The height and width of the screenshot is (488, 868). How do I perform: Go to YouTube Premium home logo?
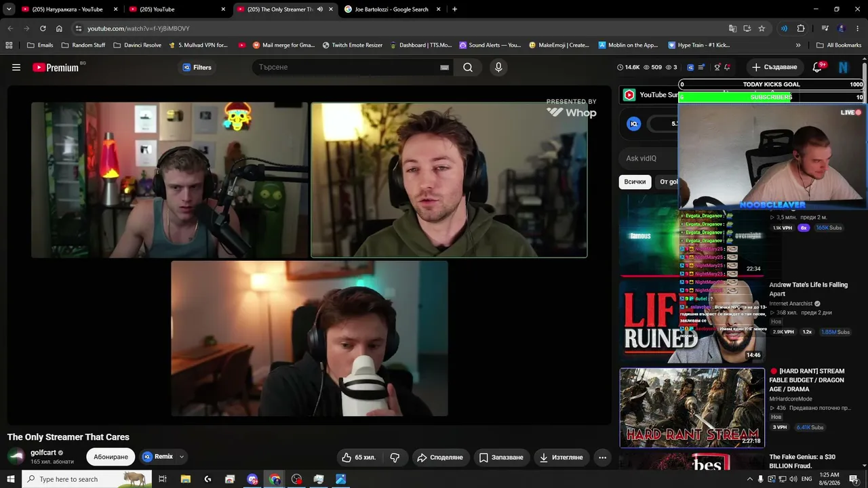pyautogui.click(x=57, y=67)
